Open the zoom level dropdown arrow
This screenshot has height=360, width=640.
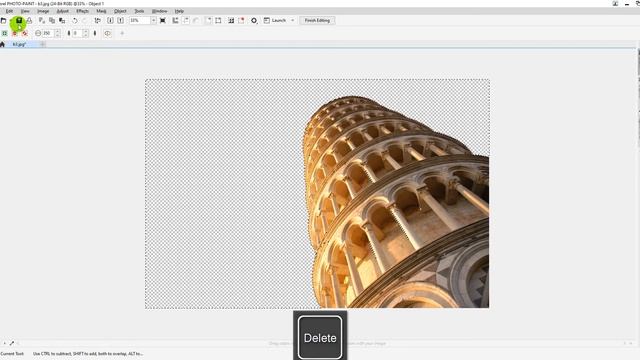point(153,20)
